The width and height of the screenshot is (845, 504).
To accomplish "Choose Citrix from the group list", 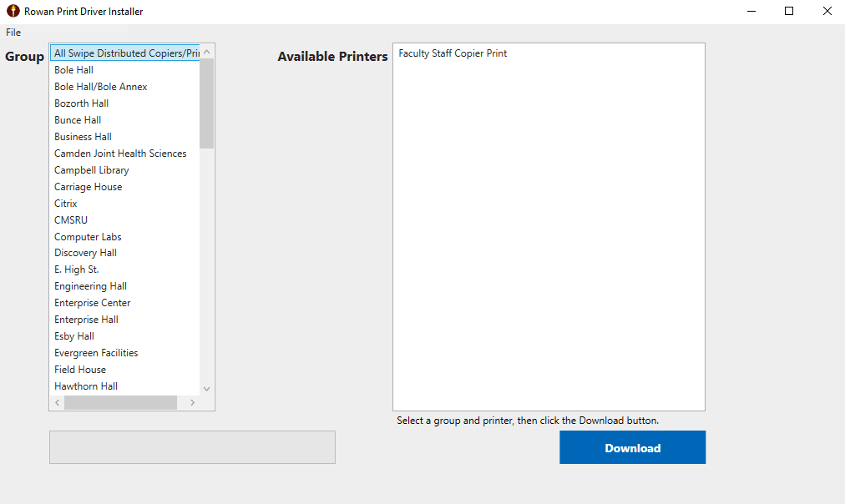I will (65, 204).
